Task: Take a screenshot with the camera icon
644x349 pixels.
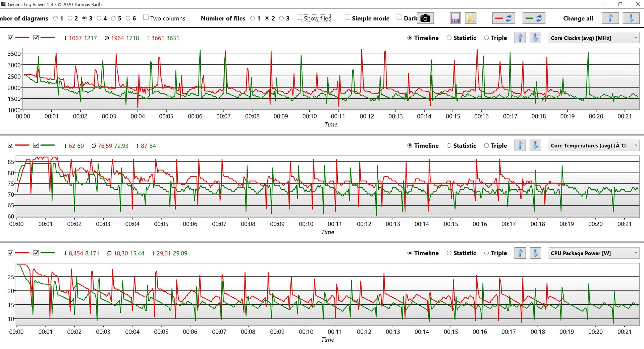Action: 425,18
